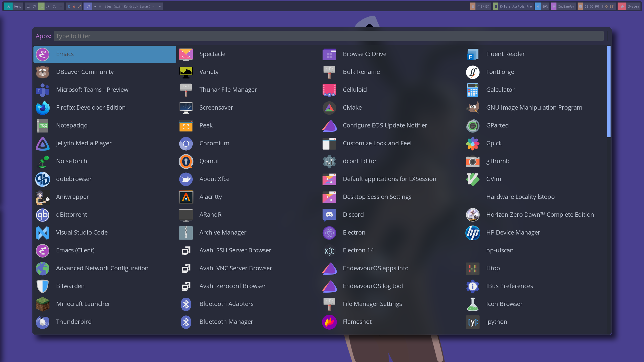Click the Minecraft Launcher grass block icon
This screenshot has height=362, width=644.
[43, 304]
